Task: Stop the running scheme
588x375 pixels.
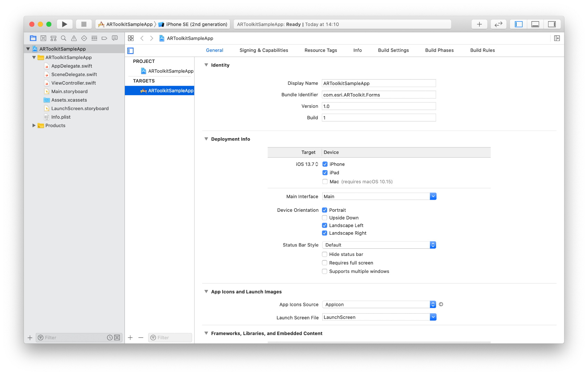Action: 84,24
